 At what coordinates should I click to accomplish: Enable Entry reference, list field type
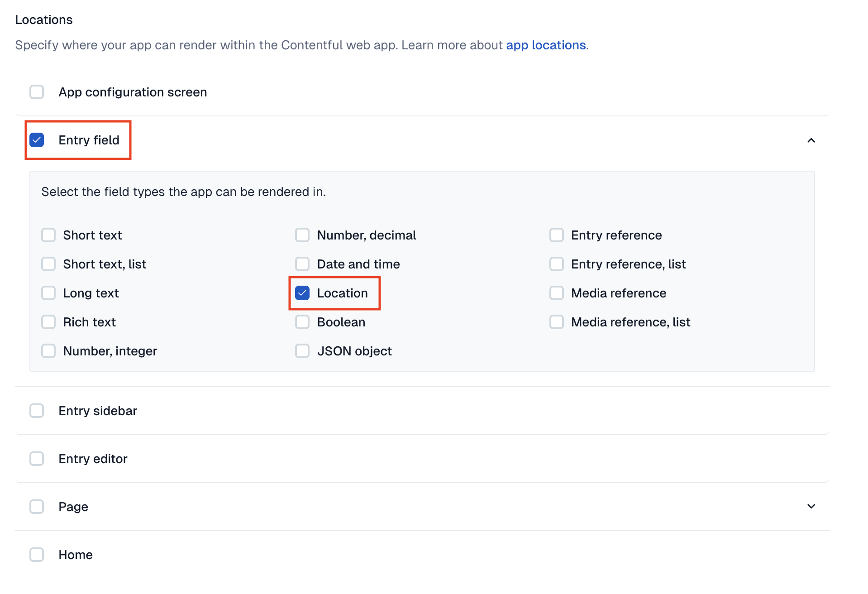557,264
